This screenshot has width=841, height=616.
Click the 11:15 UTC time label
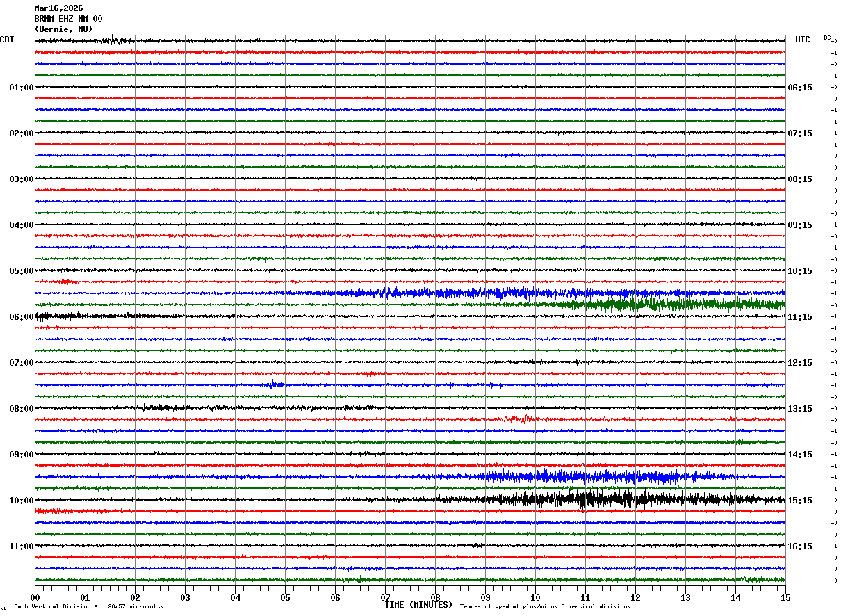800,317
